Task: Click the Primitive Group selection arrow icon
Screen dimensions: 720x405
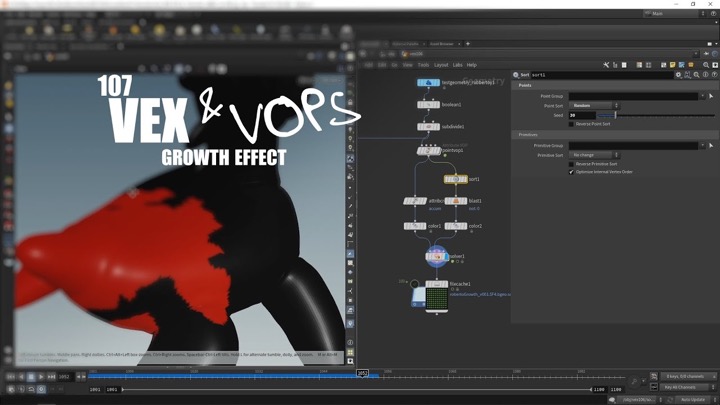Action: (711, 146)
